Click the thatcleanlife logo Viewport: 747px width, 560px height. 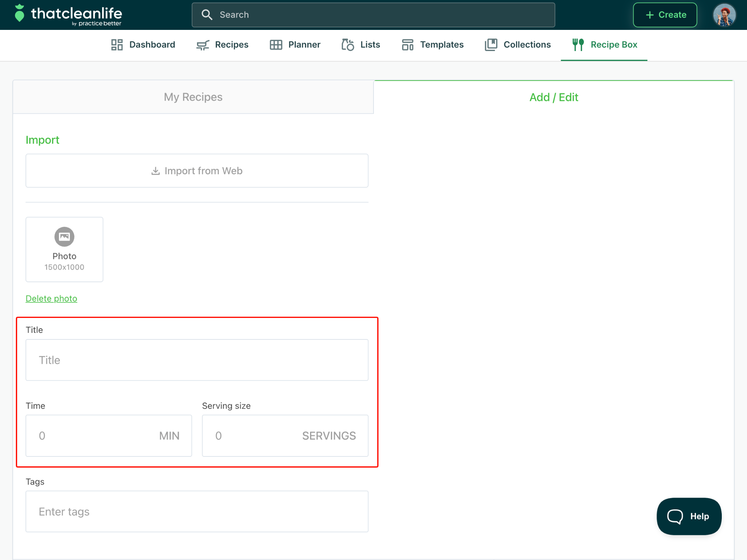coord(68,15)
